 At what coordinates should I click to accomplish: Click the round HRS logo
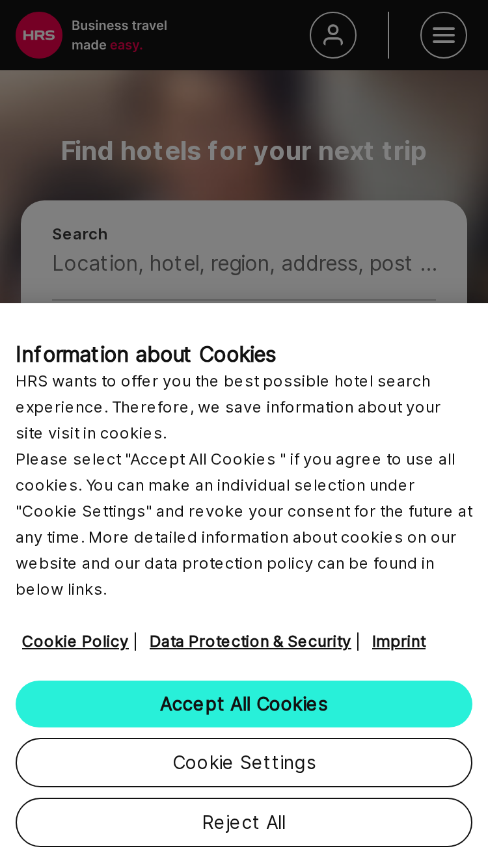pos(39,35)
